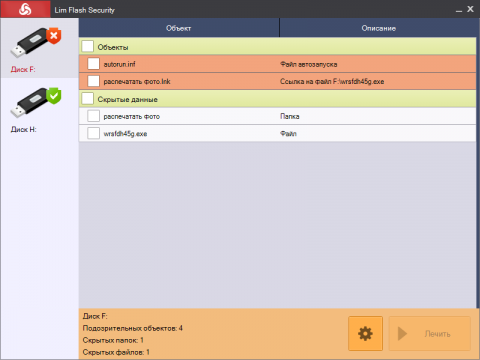Click the Скрытых папок: 1 status line
This screenshot has height=360, width=480.
[113, 340]
